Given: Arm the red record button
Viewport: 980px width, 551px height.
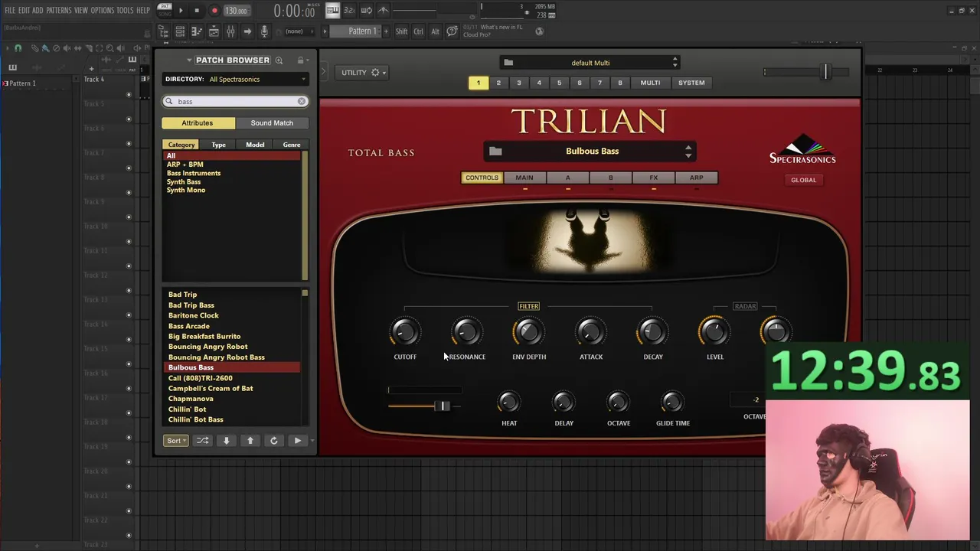Looking at the screenshot, I should 214,11.
